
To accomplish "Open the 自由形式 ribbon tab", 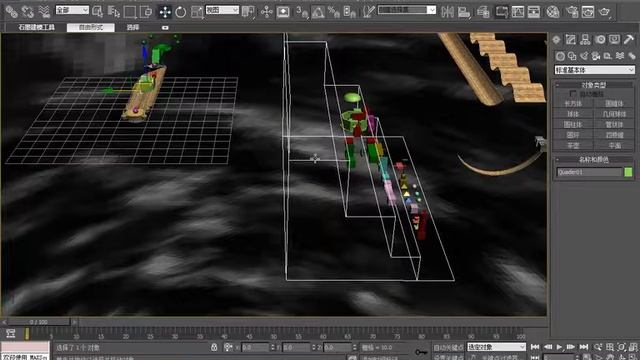I will tap(91, 27).
